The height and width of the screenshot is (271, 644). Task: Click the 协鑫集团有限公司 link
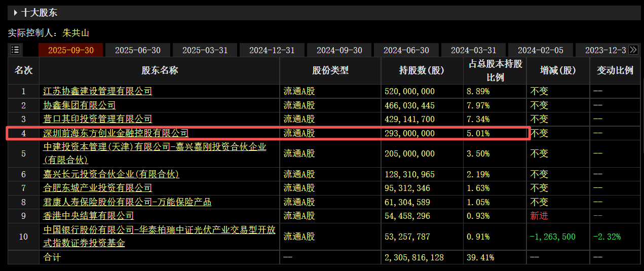[79, 105]
